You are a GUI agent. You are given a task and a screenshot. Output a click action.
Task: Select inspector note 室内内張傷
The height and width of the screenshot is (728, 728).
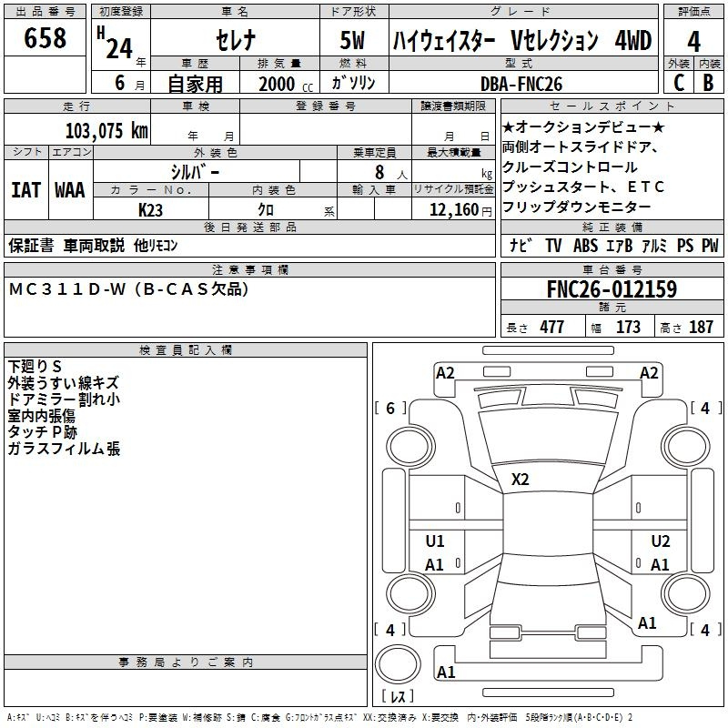click(x=41, y=416)
